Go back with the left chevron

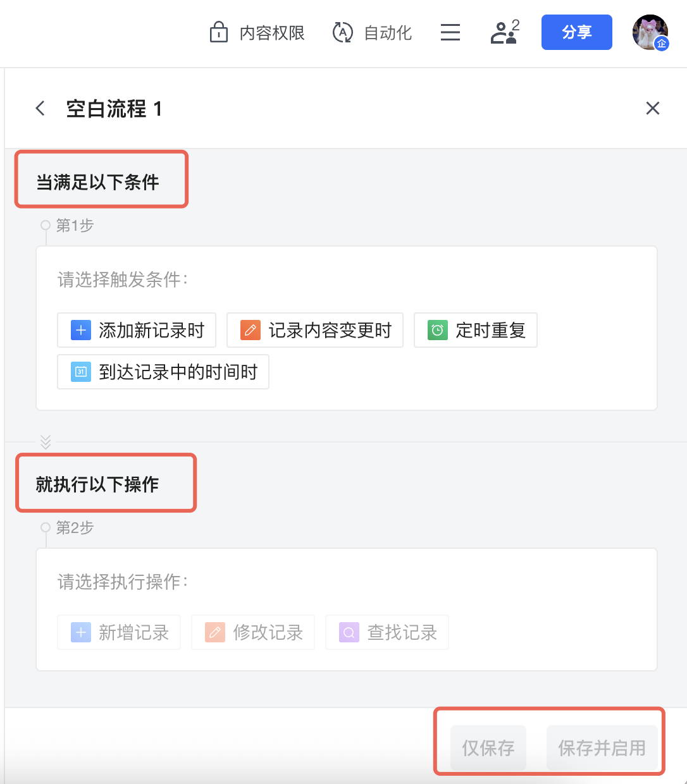click(40, 109)
